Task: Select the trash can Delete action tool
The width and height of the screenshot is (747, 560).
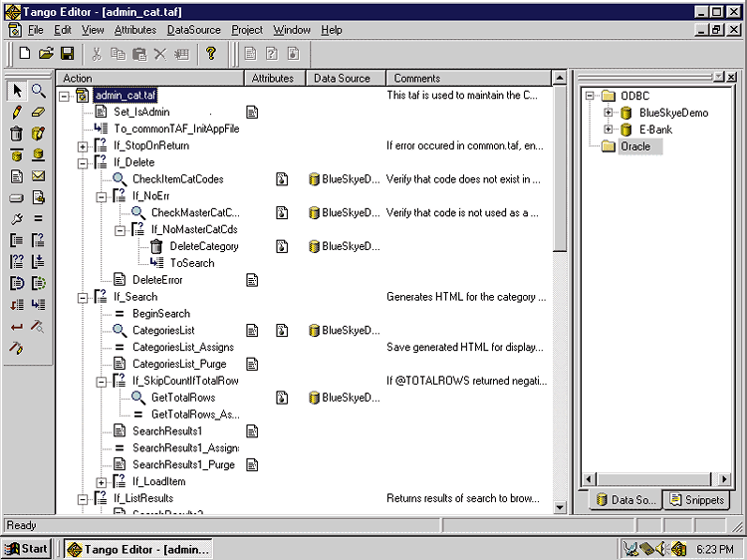Action: (x=17, y=134)
